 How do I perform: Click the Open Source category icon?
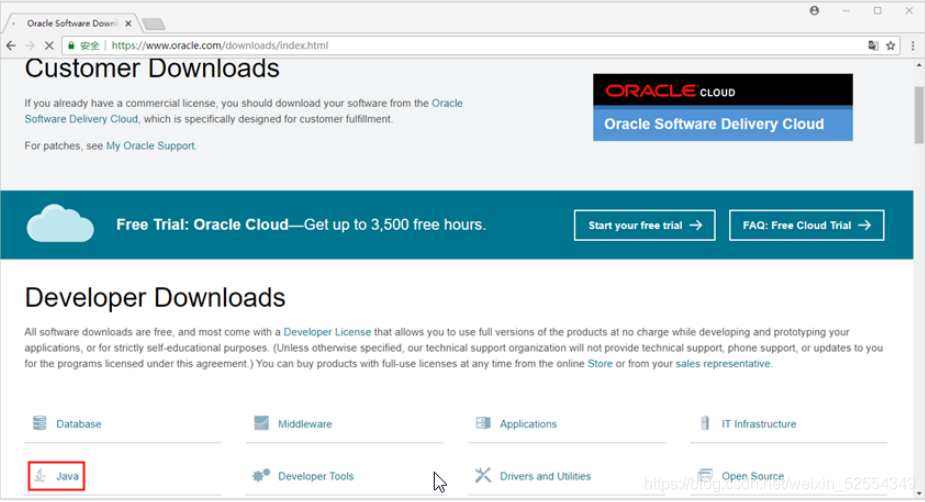(x=705, y=475)
